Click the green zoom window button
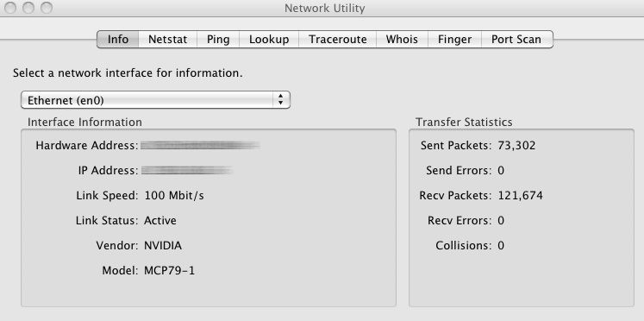 47,8
